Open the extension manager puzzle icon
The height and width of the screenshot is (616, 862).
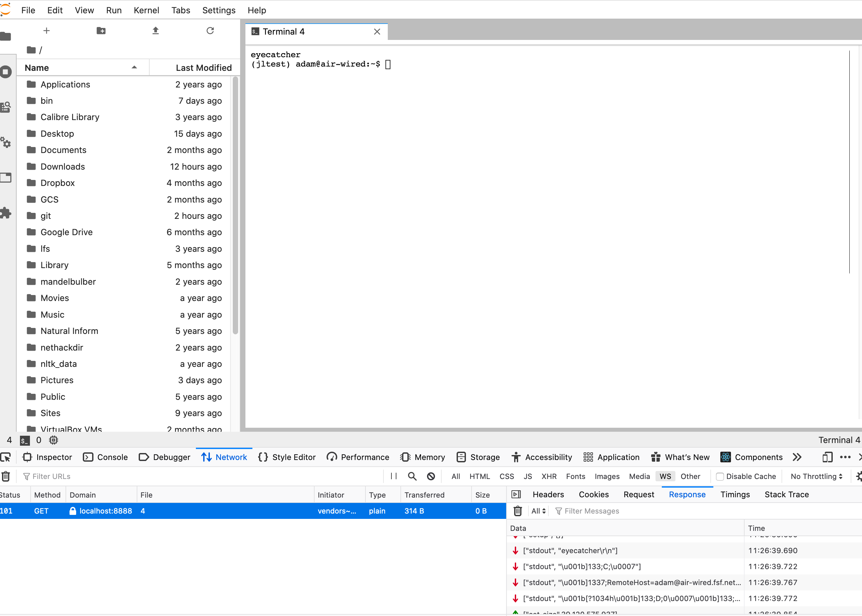[6, 213]
